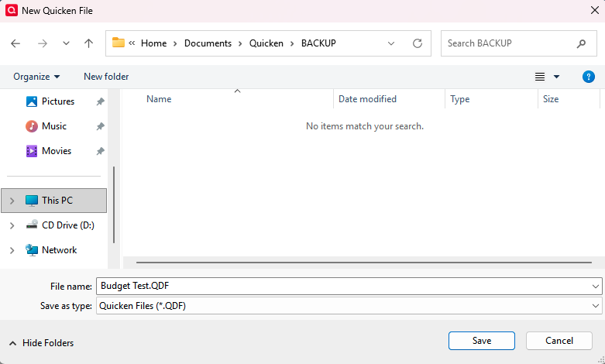
Task: Open more view options dropdown arrow
Action: pyautogui.click(x=556, y=77)
